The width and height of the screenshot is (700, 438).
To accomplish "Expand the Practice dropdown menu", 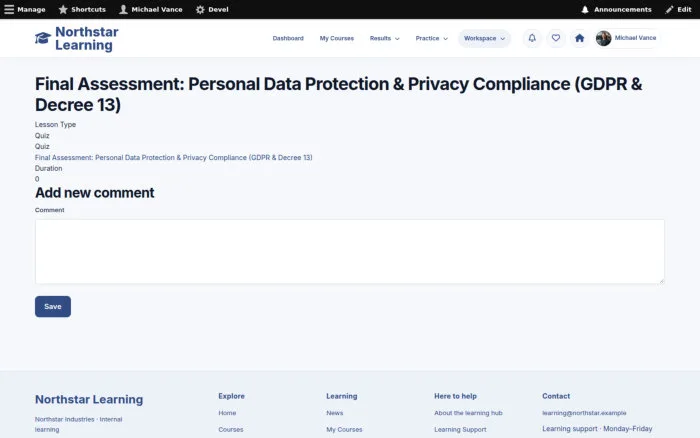I will click(x=431, y=38).
